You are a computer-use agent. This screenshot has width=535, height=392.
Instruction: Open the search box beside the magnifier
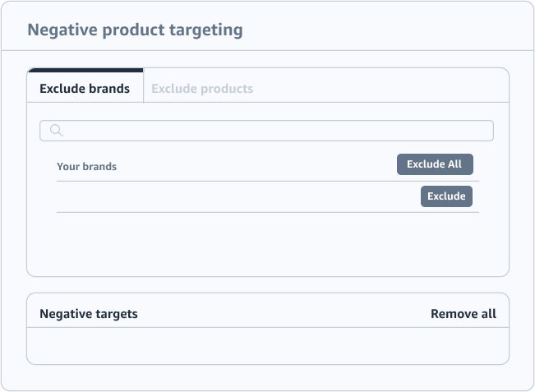click(x=266, y=131)
